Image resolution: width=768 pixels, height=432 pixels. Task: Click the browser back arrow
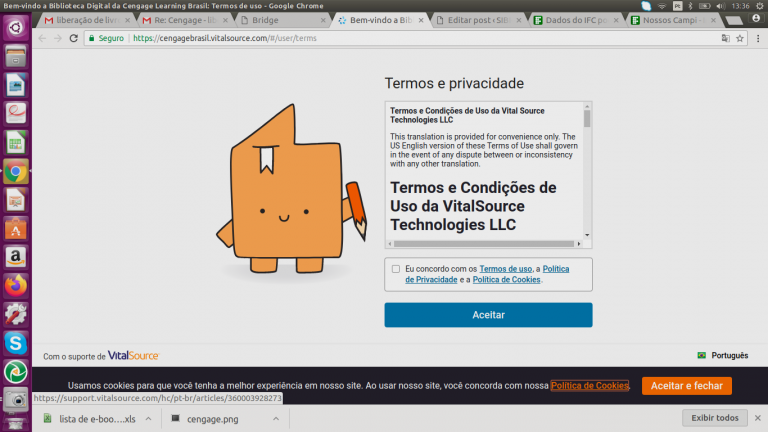pos(43,38)
